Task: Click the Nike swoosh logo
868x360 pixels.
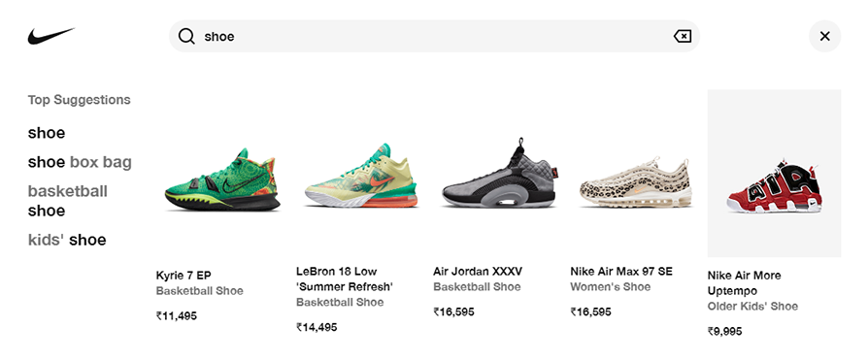Action: (x=50, y=36)
